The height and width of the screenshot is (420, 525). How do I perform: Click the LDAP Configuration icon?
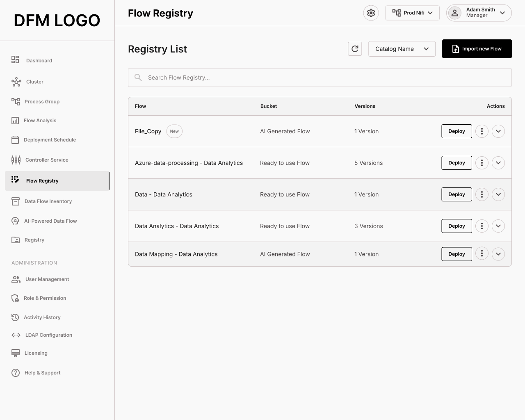(16, 335)
